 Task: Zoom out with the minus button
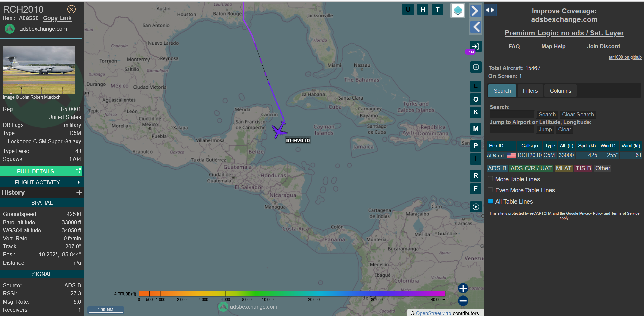[463, 301]
